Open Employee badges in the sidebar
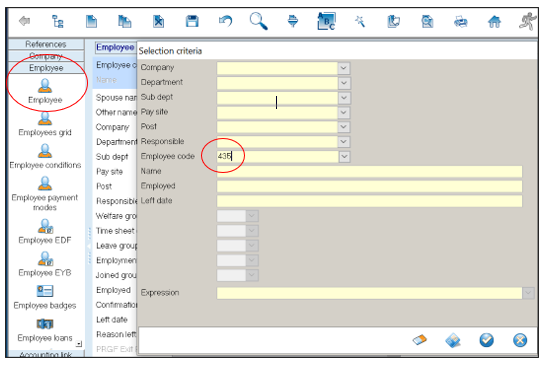The height and width of the screenshot is (365, 545). (x=45, y=297)
